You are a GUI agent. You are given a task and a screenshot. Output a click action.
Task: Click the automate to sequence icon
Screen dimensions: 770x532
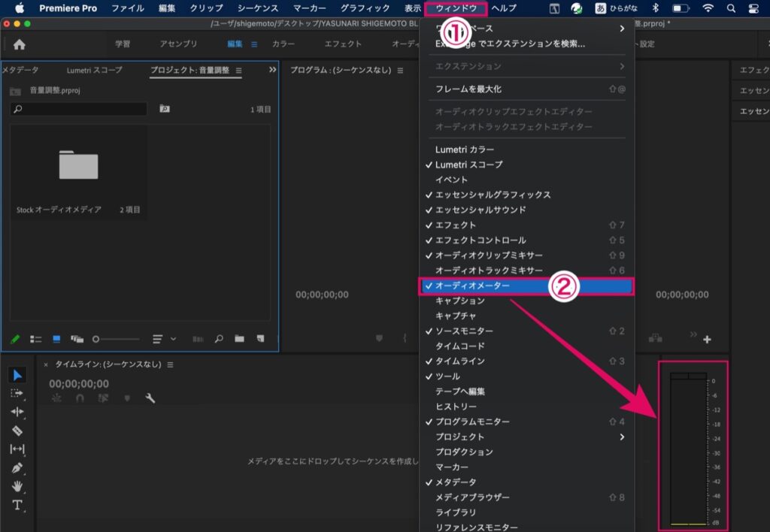198,339
